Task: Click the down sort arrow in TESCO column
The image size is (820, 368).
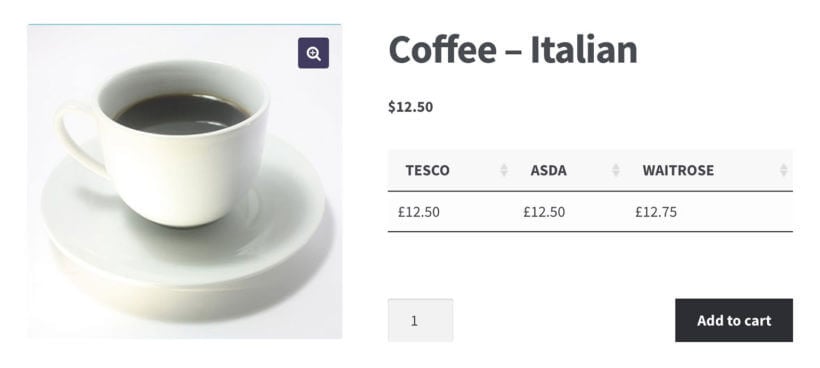Action: [x=504, y=174]
